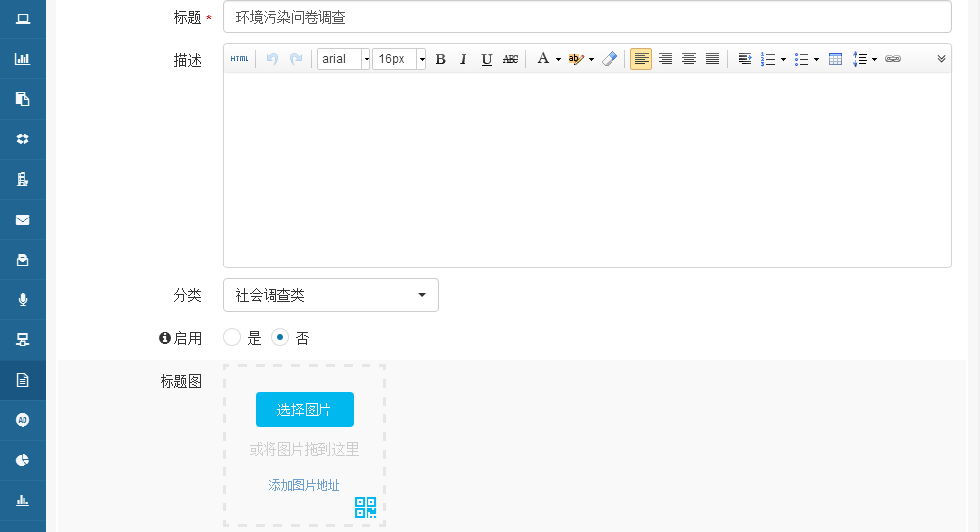Viewport: 980px width, 532px height.
Task: Expand the 社会调查类 category dropdown
Action: (x=331, y=295)
